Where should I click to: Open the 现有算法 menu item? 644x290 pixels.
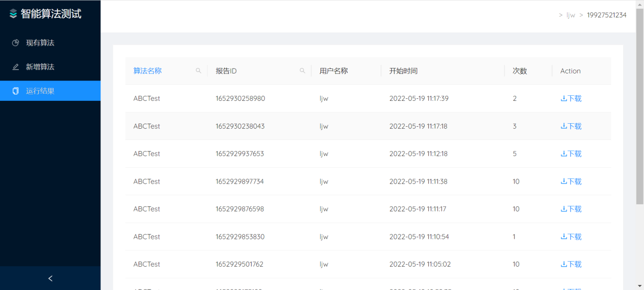click(x=41, y=43)
